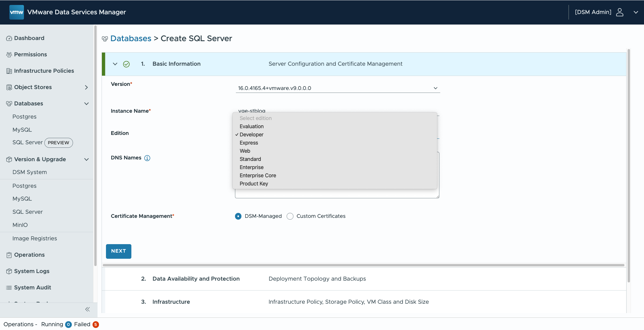Select Custom Certificates radio button
644x330 pixels.
(x=290, y=216)
